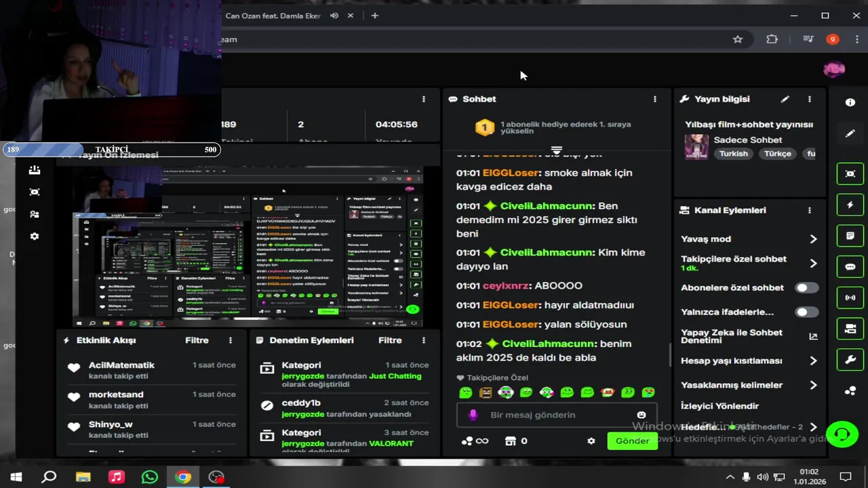Open the profile avatar at top right
Image resolution: width=868 pixels, height=488 pixels.
point(834,69)
